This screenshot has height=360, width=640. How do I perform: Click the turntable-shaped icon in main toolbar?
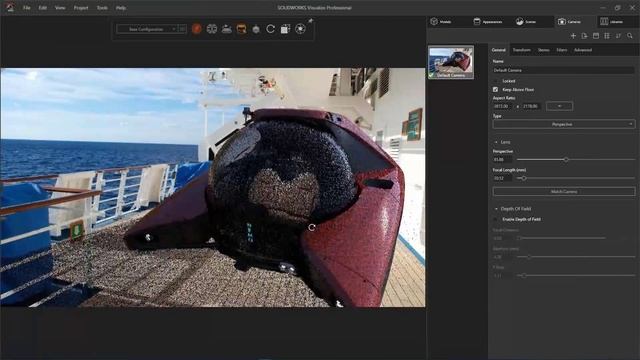click(x=227, y=29)
